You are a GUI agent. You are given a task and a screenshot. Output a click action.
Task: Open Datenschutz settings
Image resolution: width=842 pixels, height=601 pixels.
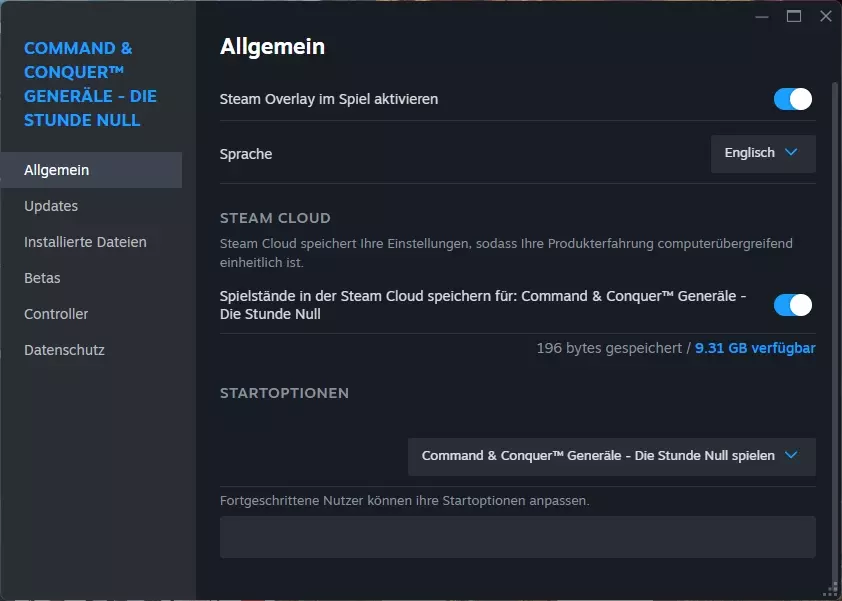pos(64,350)
